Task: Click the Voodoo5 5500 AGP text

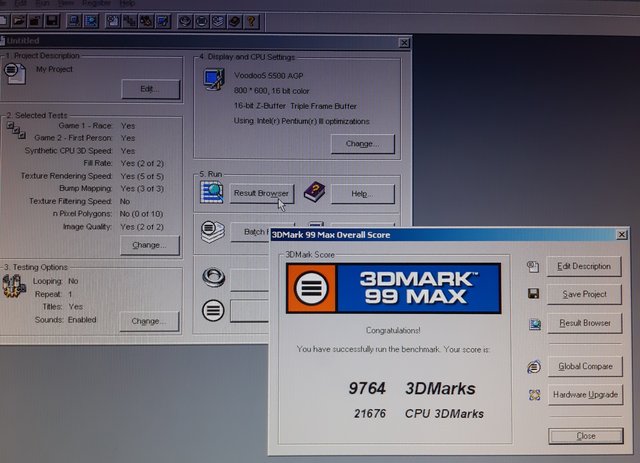Action: (x=269, y=76)
